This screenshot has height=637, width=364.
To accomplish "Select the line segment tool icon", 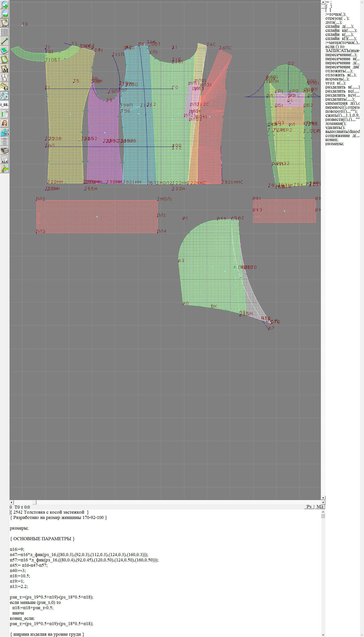I will pyautogui.click(x=5, y=41).
